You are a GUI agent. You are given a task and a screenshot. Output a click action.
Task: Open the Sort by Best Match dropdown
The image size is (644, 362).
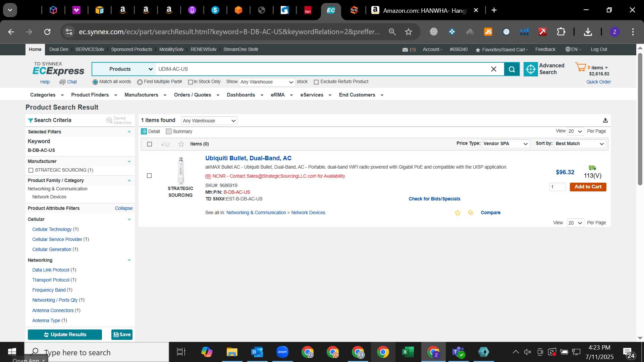click(x=580, y=144)
